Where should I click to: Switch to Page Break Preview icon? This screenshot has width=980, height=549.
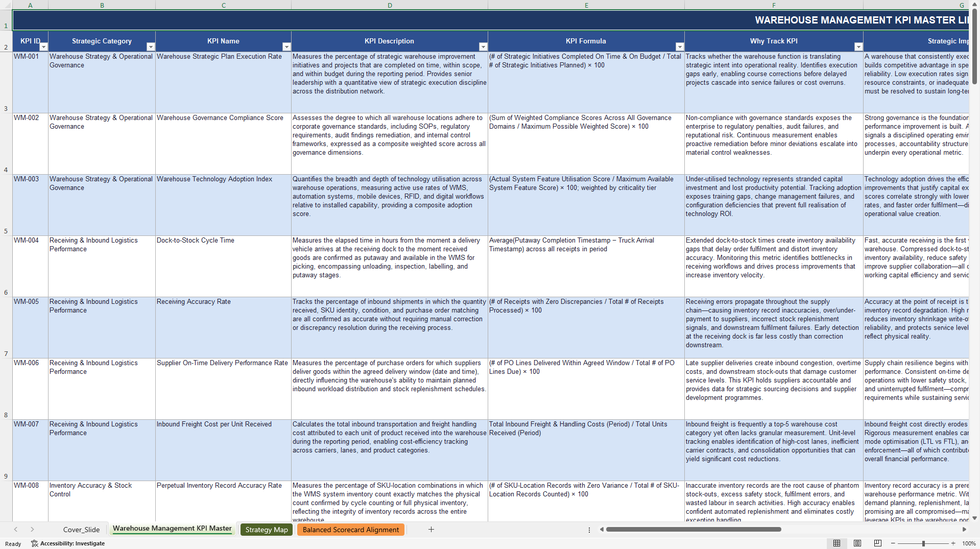(878, 543)
